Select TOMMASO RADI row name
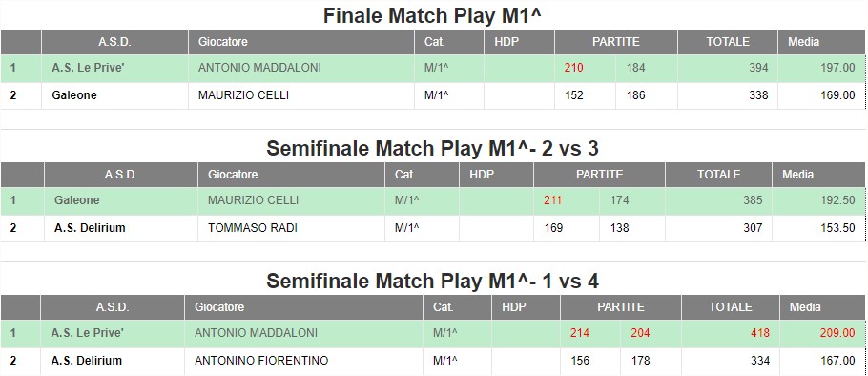The image size is (868, 376). pyautogui.click(x=253, y=227)
